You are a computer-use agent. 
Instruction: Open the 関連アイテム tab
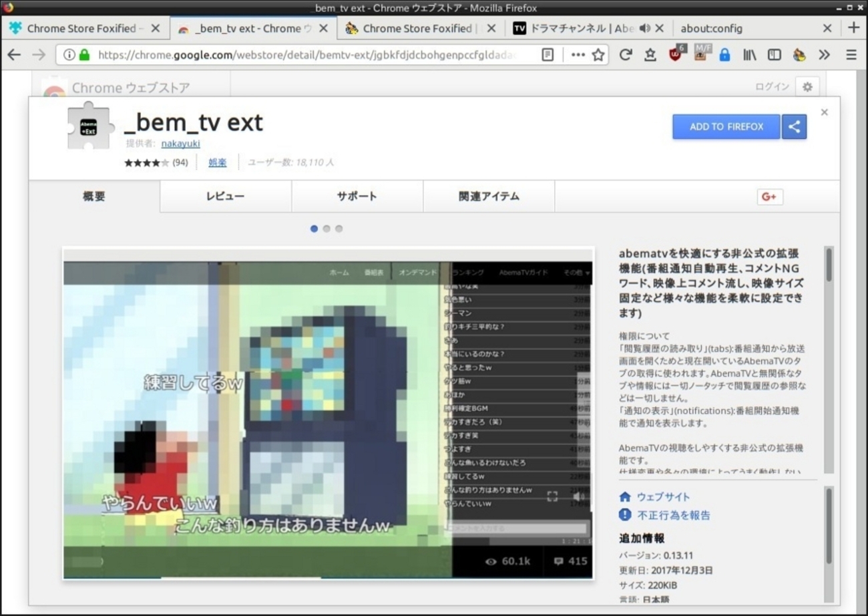click(489, 196)
